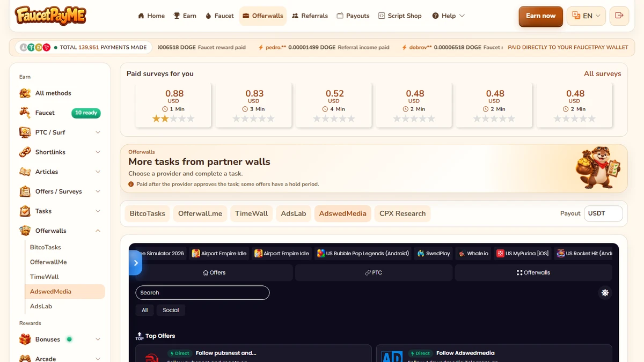Click US MyPurina iOS offer chip
Viewport: 644px width, 362px height.
(522, 253)
